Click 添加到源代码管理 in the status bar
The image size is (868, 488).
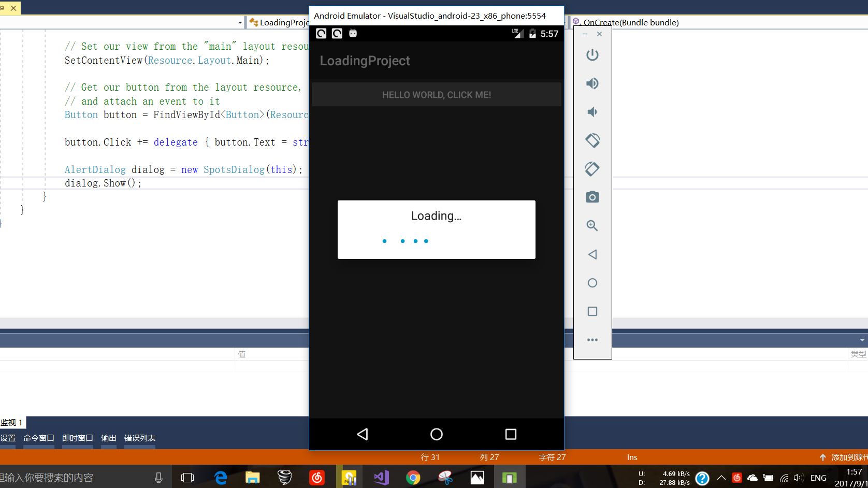pyautogui.click(x=844, y=457)
